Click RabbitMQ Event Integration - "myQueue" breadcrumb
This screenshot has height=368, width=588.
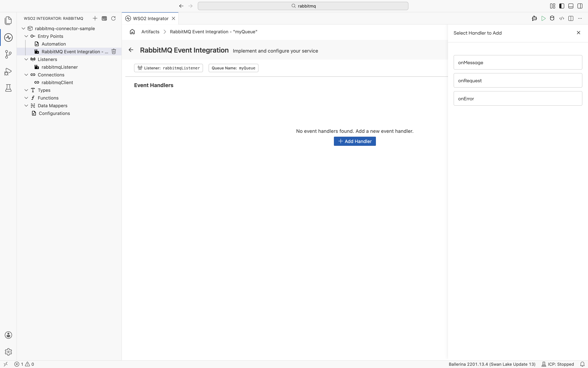tap(213, 32)
